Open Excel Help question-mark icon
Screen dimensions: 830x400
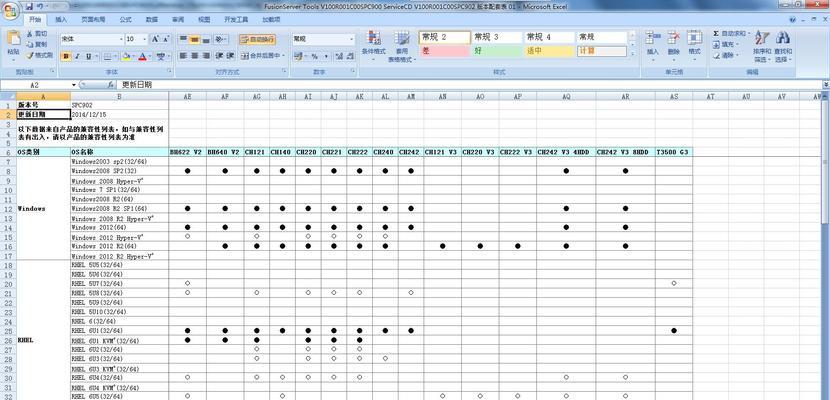792,20
